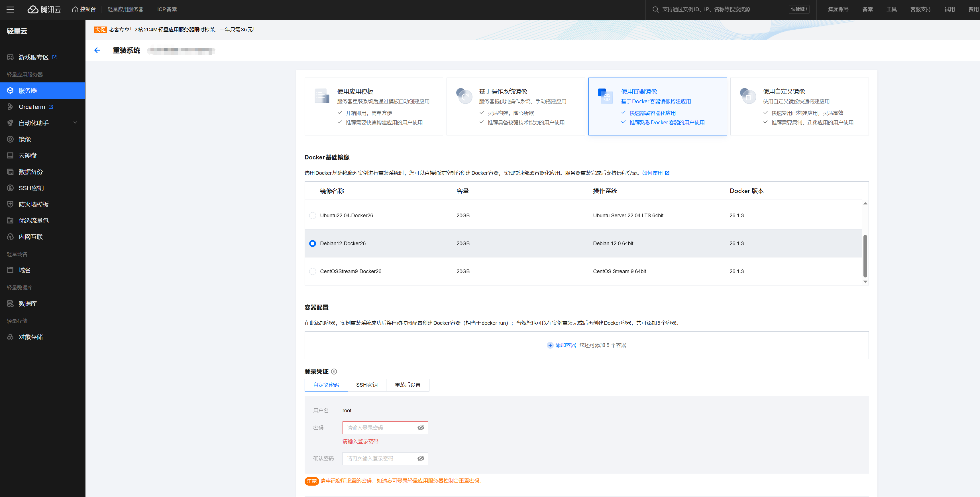Screen dimensions: 980x497
Task: Open 云硬盘 in the sidebar
Action: click(x=26, y=155)
